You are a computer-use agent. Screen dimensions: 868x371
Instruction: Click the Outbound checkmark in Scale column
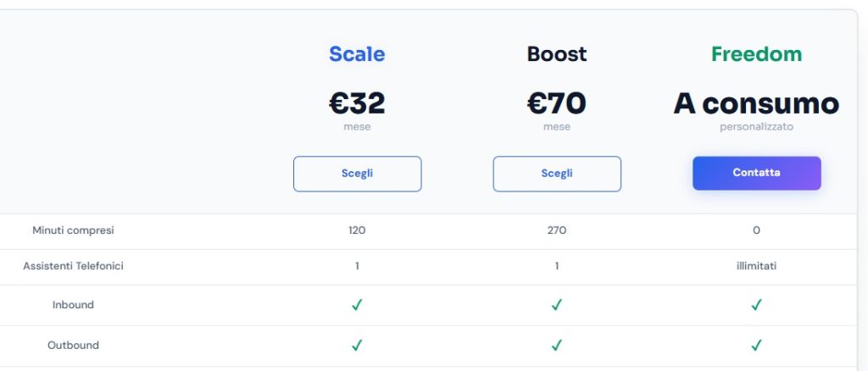(357, 346)
